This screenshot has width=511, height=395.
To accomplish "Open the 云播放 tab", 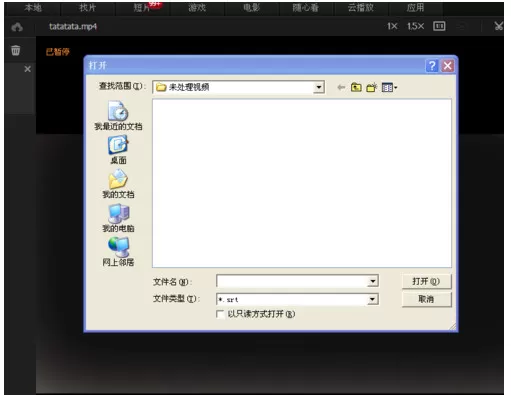I will [x=361, y=7].
